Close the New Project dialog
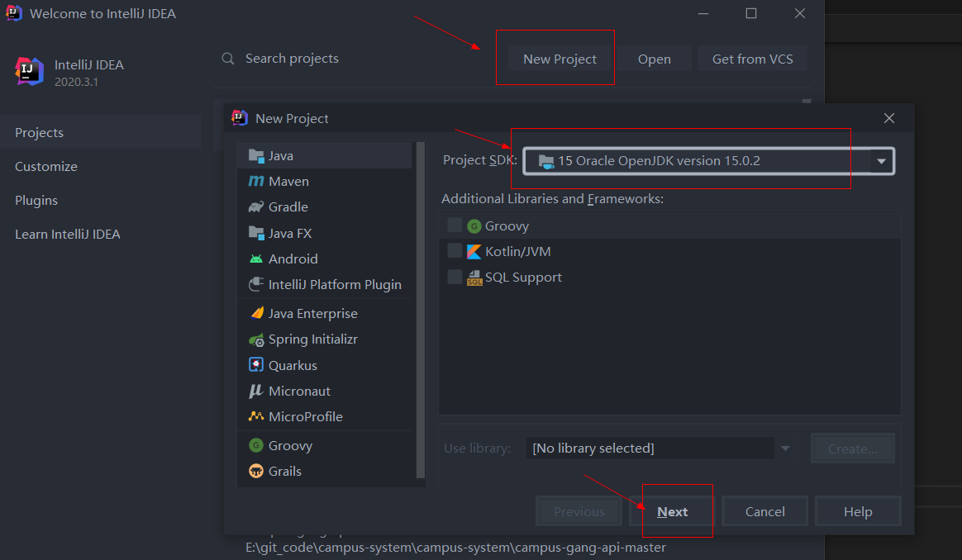Screen dimensions: 962x560 coord(889,118)
